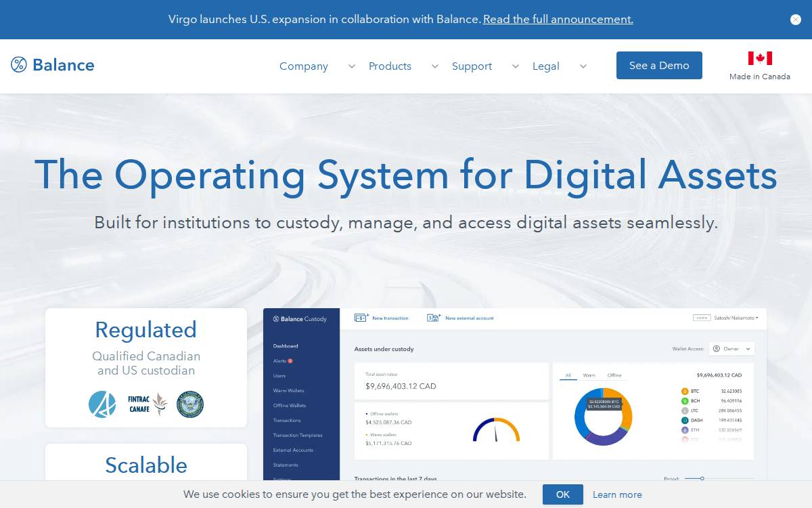Select Dashboard in the custody sidebar
The image size is (812, 508).
click(286, 346)
